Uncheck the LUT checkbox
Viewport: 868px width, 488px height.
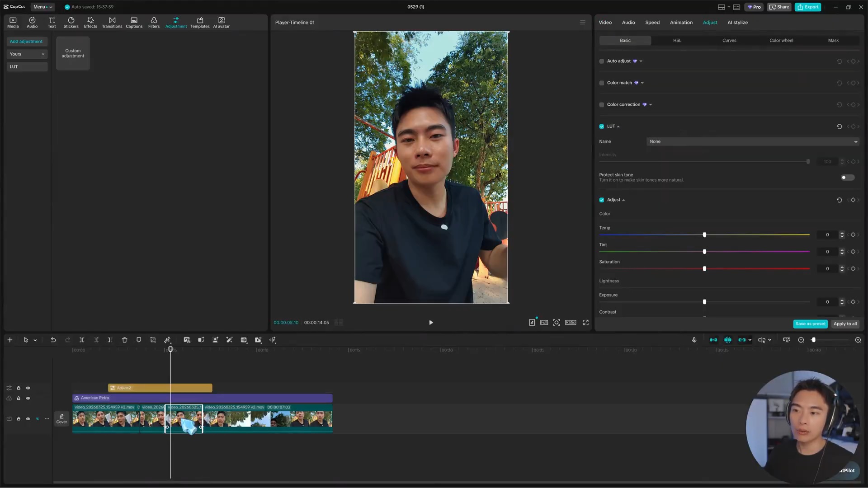(602, 127)
